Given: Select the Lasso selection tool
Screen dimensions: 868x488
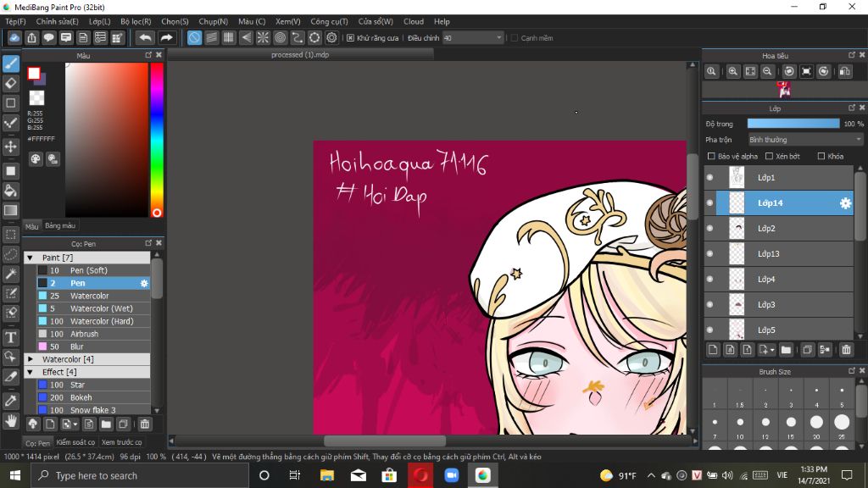Looking at the screenshot, I should [10, 254].
